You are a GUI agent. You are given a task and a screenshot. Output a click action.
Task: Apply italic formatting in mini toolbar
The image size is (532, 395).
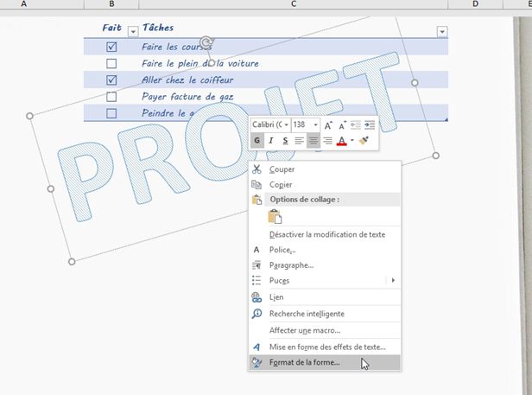click(x=271, y=141)
